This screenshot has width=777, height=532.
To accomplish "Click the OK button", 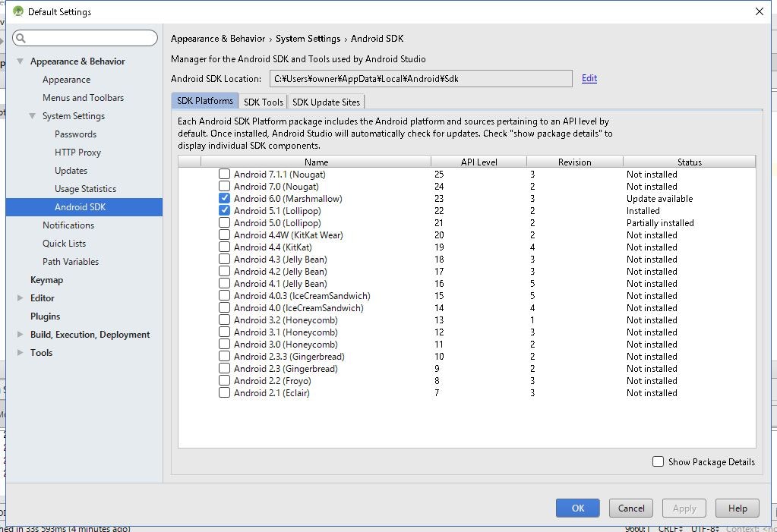I will pyautogui.click(x=578, y=508).
